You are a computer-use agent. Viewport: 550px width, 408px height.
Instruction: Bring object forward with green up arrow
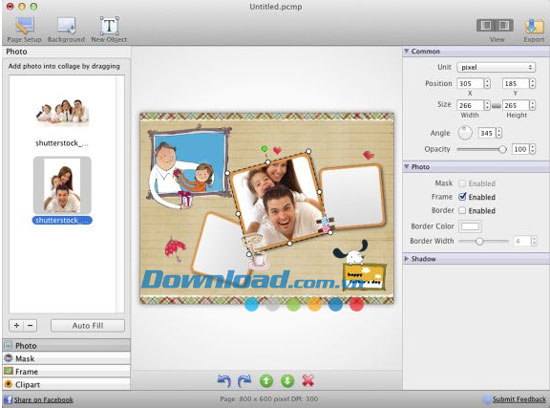click(x=266, y=381)
